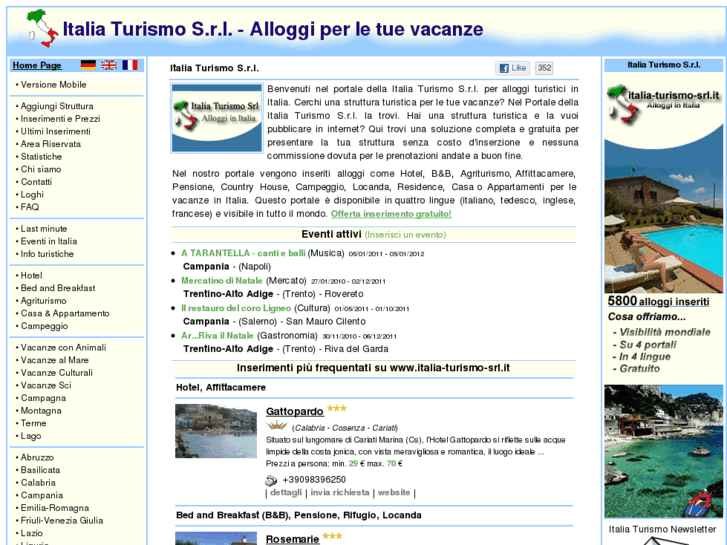The height and width of the screenshot is (545, 727).
Task: Click the telephone icon beside +39098396250
Action: [x=271, y=480]
